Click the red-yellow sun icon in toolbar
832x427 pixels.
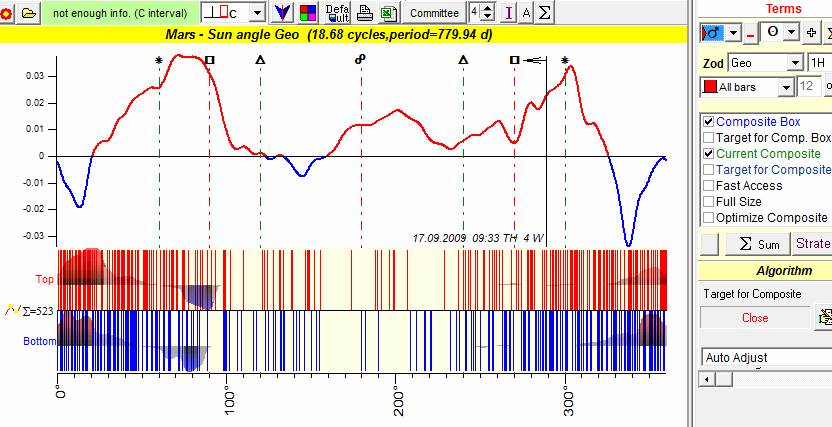(5, 13)
